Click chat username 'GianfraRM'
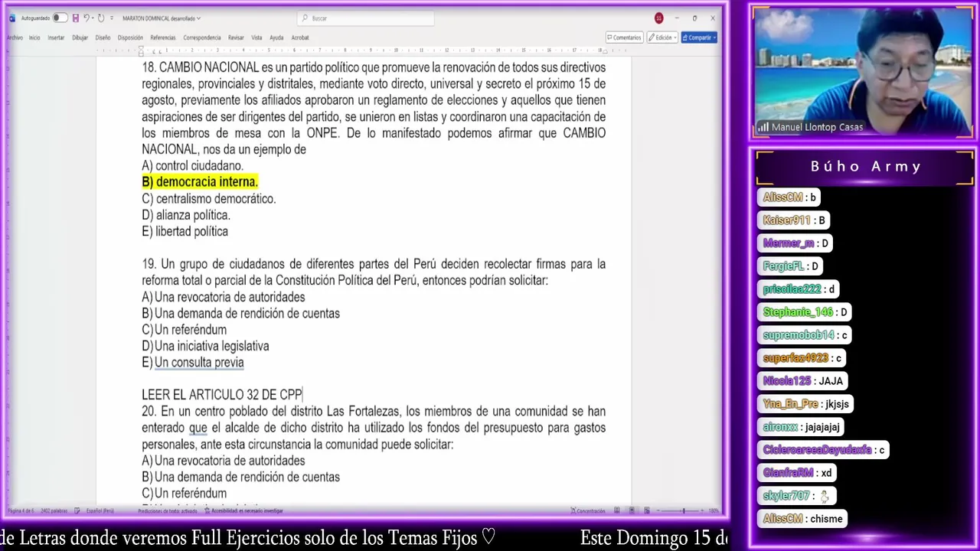The image size is (980, 551). click(x=788, y=473)
